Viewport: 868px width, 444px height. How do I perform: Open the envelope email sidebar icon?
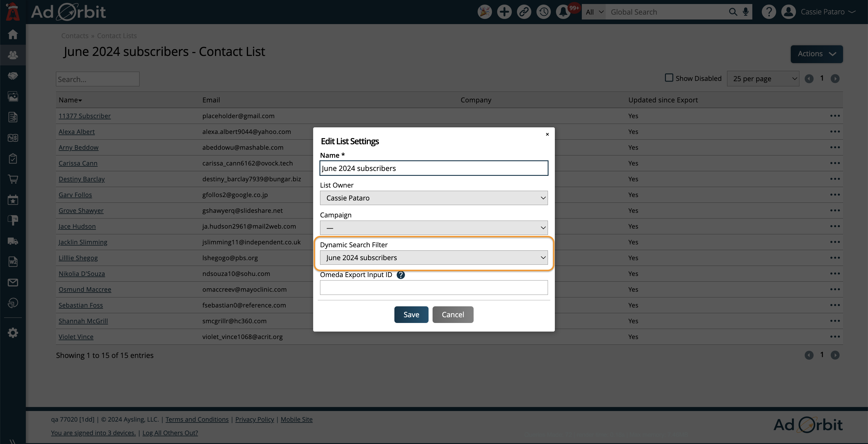(x=13, y=283)
